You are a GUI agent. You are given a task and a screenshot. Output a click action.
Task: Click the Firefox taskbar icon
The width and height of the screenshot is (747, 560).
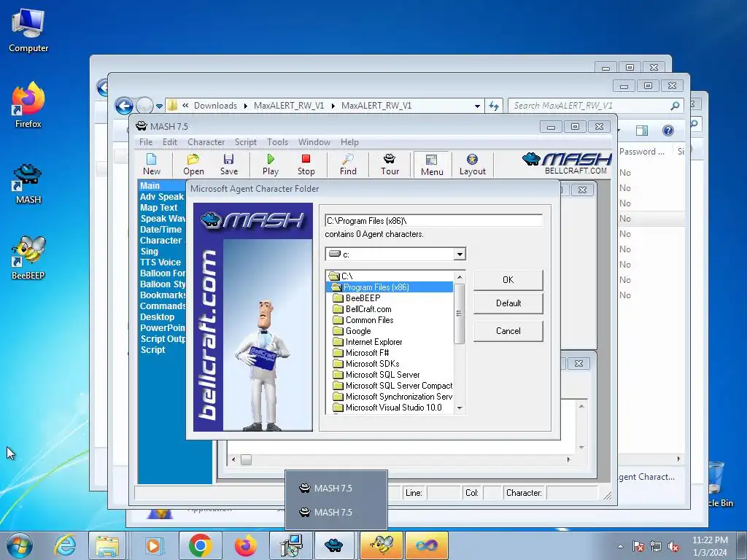tap(245, 545)
